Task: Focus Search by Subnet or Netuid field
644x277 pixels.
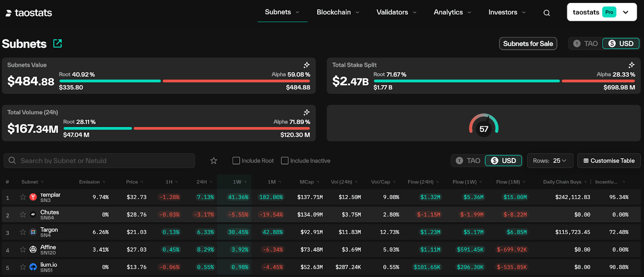Action: 99,161
